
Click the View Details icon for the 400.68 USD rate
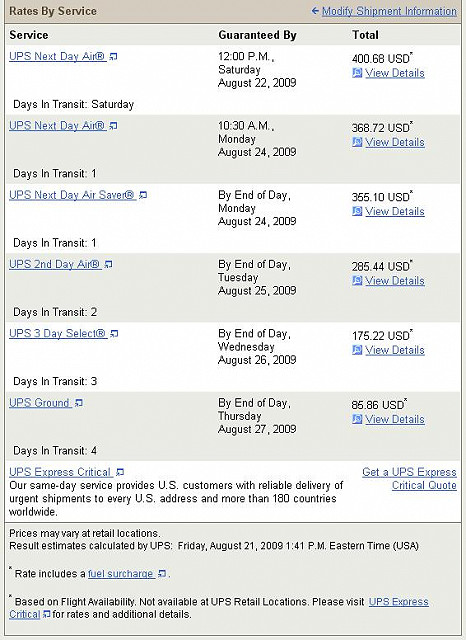(x=357, y=73)
